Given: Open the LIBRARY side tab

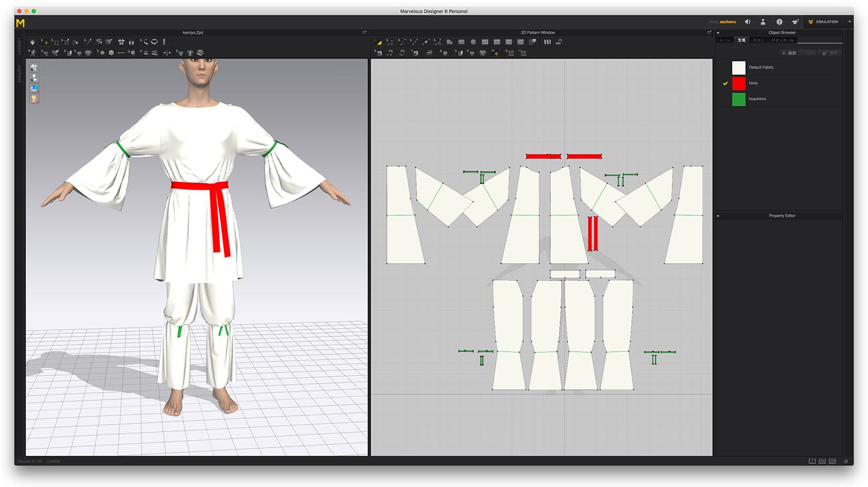Looking at the screenshot, I should (19, 47).
